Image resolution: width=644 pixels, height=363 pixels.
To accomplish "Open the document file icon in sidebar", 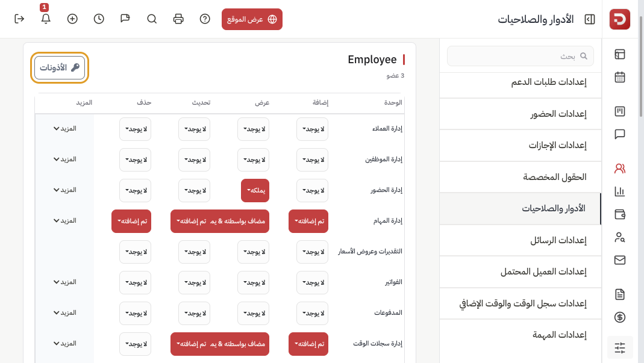I will (620, 294).
